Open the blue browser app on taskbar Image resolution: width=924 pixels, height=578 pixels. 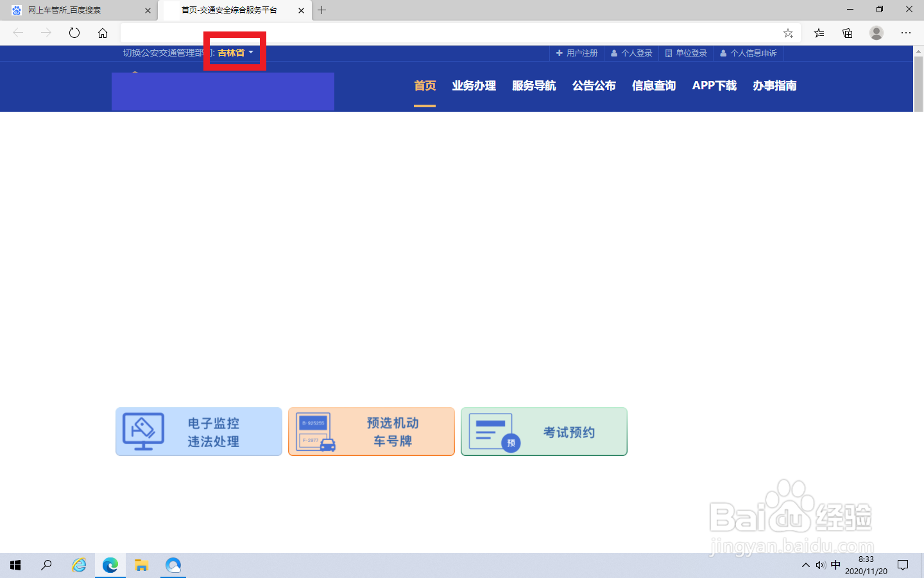coord(173,565)
